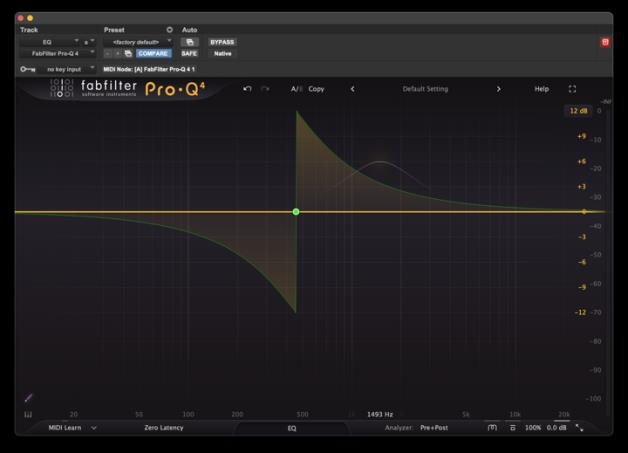The image size is (628, 453).
Task: Click the 0.0 dB output gain value
Action: (x=556, y=428)
